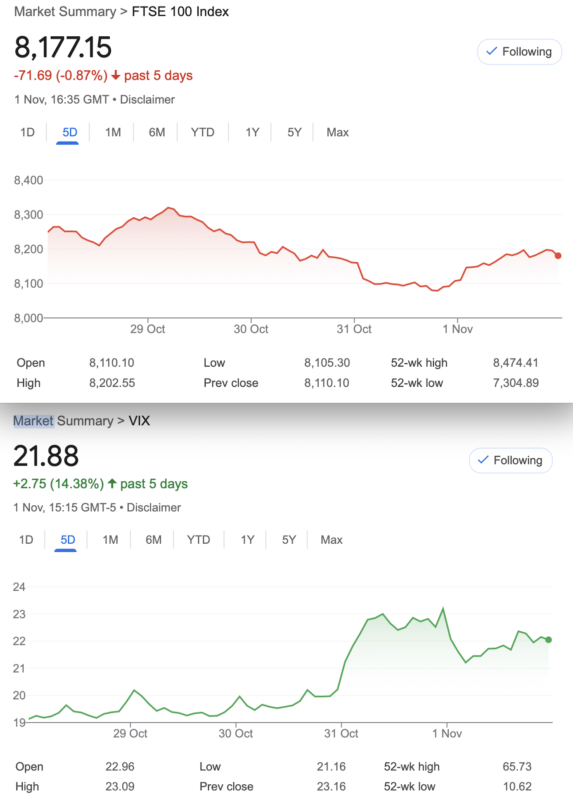This screenshot has height=800, width=573.
Task: Select Max range tab on FTSE 100 chart
Action: 337,133
